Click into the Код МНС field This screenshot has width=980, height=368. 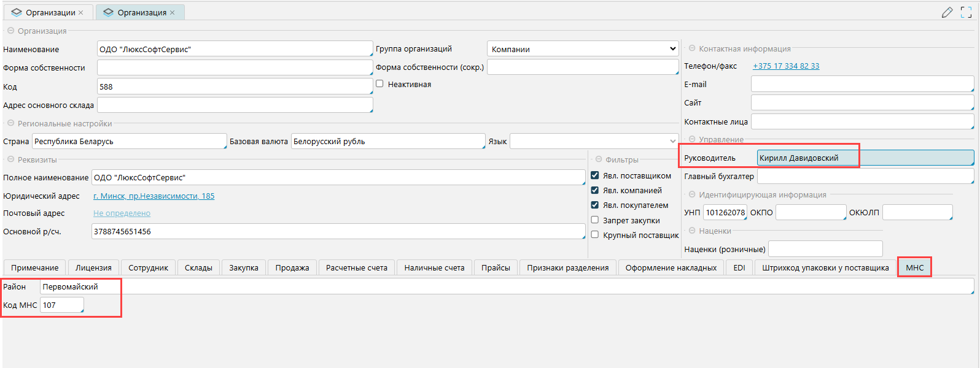tap(61, 305)
